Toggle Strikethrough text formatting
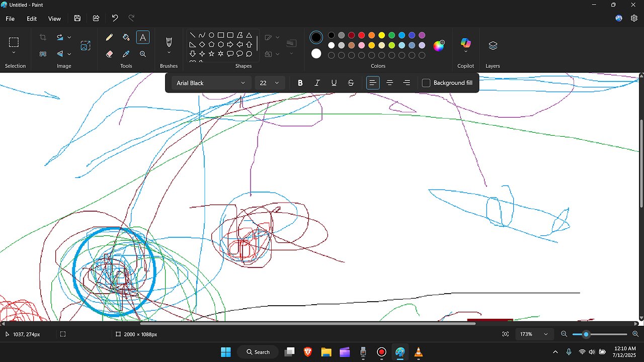Screen dimensions: 644x362 [x=351, y=83]
